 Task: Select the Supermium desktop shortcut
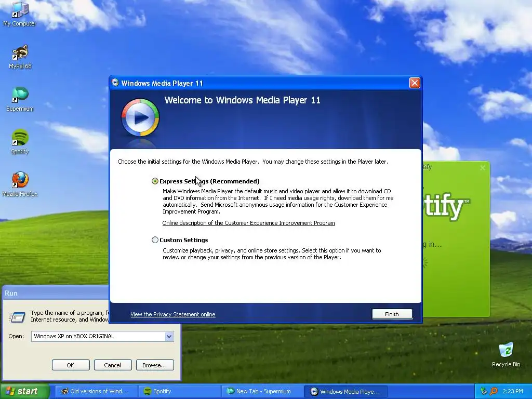click(x=20, y=99)
